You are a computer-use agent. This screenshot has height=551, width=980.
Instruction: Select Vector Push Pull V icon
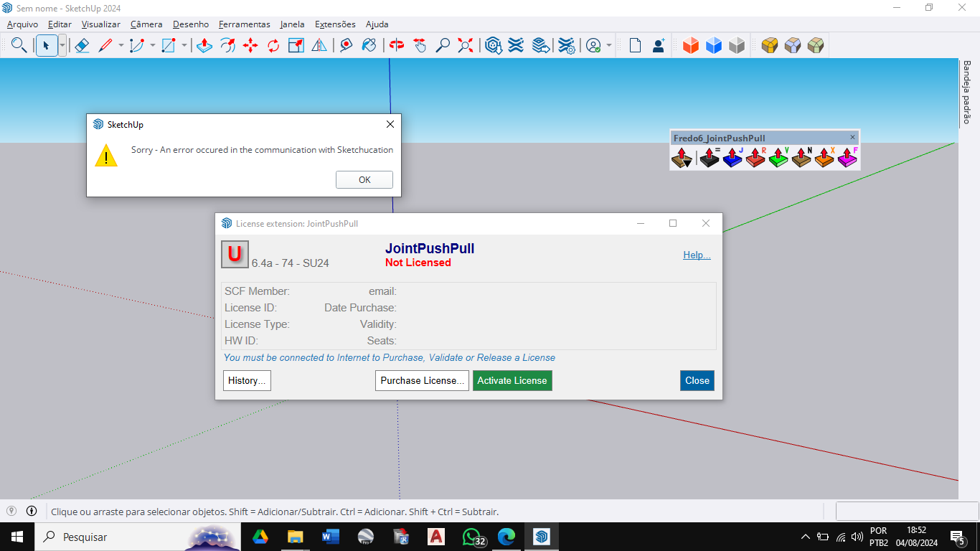pos(778,157)
